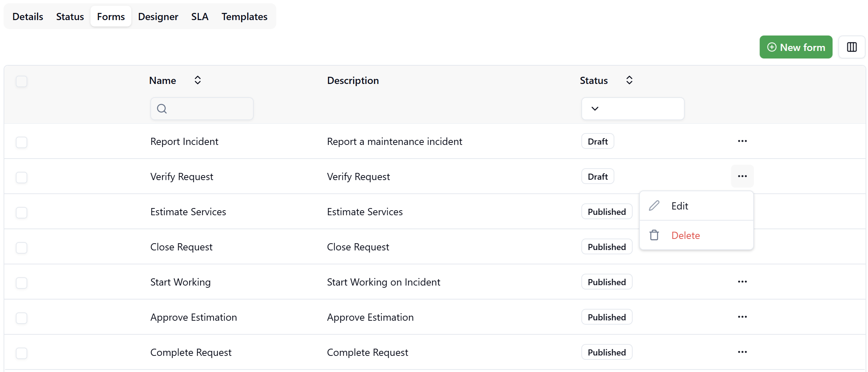Choose Delete from the context menu
The width and height of the screenshot is (868, 372).
696,235
